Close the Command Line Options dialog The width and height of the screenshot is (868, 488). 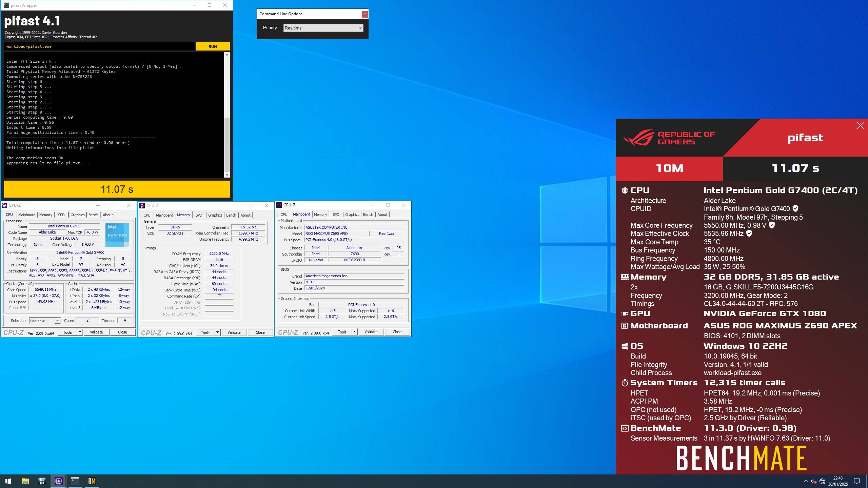pos(365,14)
